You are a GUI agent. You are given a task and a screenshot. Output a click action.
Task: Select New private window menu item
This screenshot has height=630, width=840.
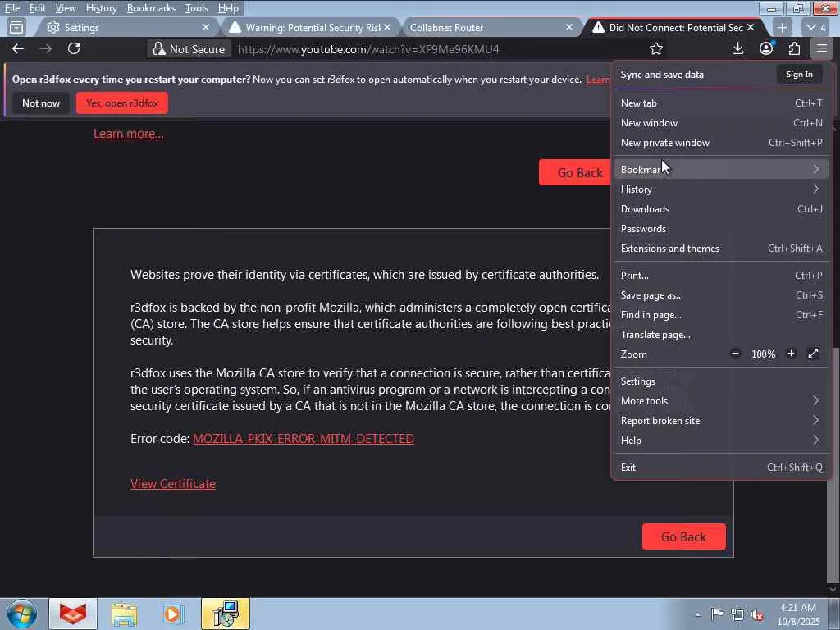coord(721,143)
